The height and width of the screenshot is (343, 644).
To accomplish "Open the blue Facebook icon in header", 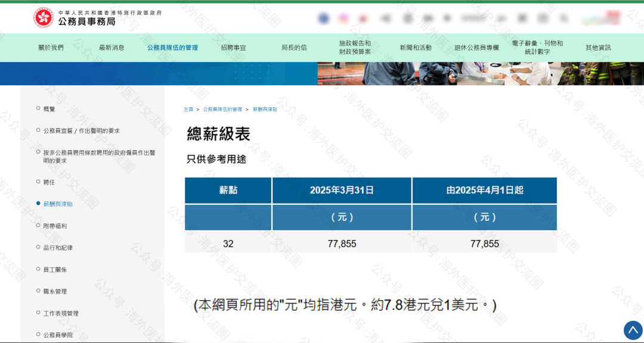I will coord(324,18).
